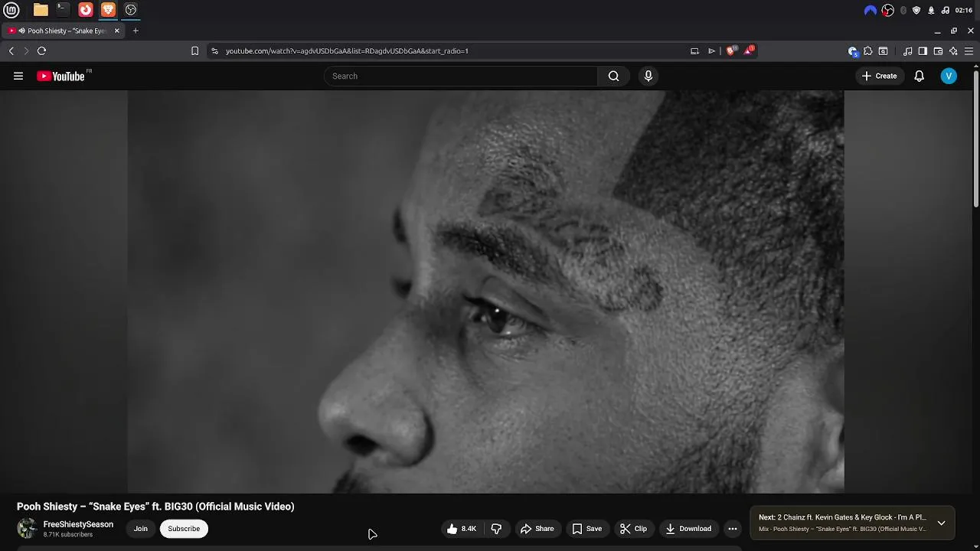Screen dimensions: 980x551
Task: Click the search magnifier button
Action: coord(613,76)
